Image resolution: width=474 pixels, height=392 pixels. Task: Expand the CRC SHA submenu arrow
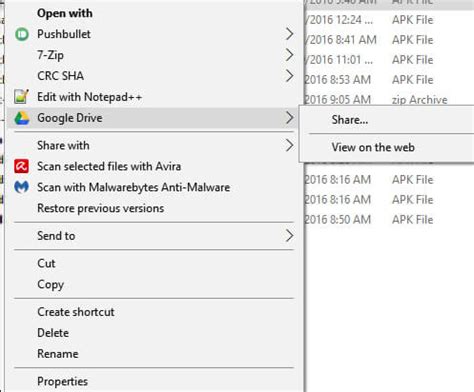(289, 76)
